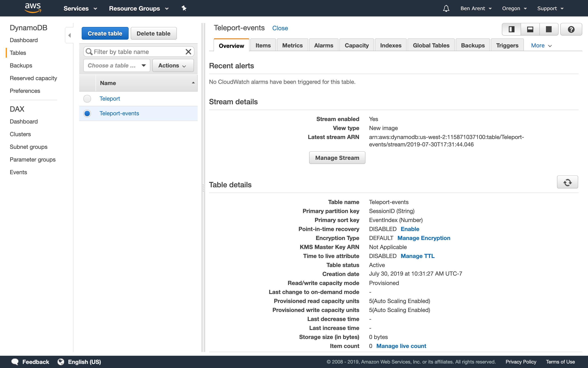Open Tables in the DynamoDB sidebar
The image size is (588, 368).
pyautogui.click(x=18, y=53)
